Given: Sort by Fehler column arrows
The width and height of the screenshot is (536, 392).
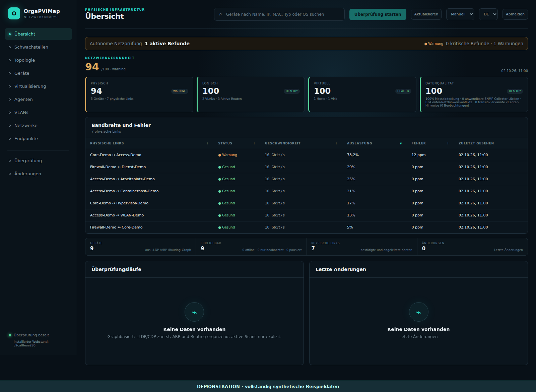Looking at the screenshot, I should tap(448, 143).
